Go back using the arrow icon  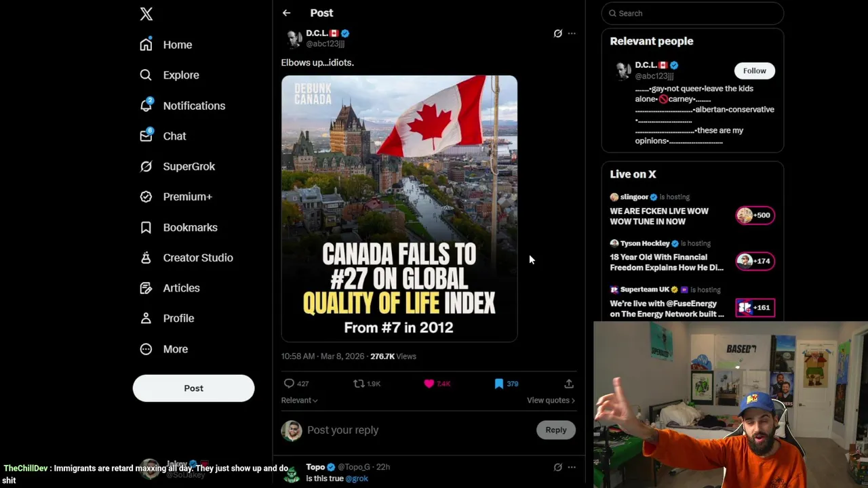click(287, 13)
